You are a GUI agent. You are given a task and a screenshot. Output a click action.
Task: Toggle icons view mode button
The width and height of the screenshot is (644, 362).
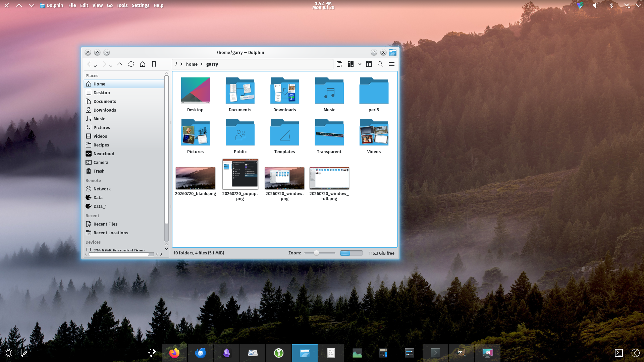coord(351,64)
